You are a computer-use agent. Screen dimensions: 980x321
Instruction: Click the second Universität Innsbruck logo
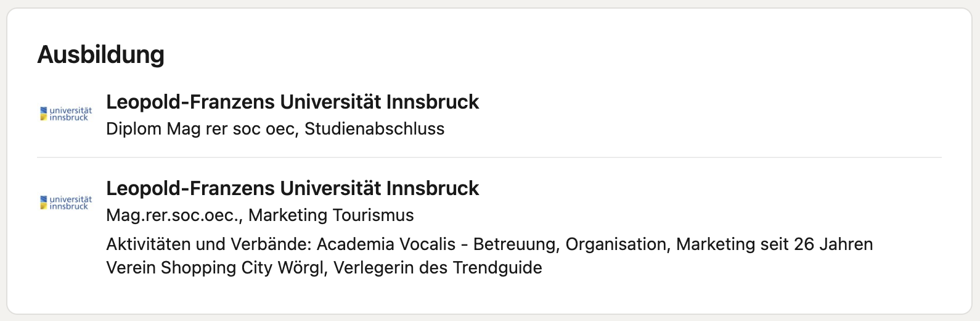coord(66,202)
